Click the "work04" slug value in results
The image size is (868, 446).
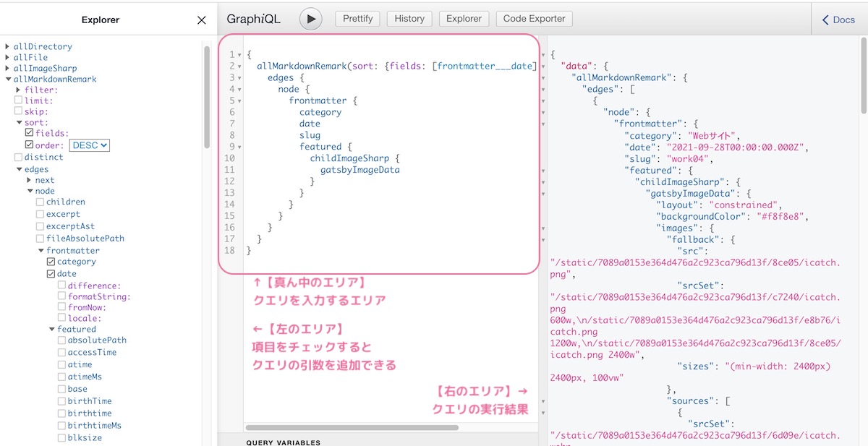click(687, 158)
